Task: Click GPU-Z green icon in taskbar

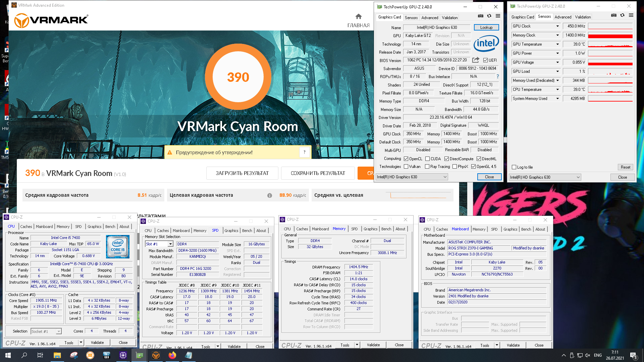Action: click(x=140, y=355)
